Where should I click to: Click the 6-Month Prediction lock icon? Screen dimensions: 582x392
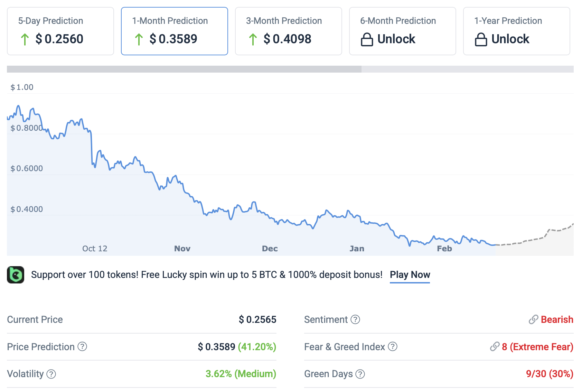click(367, 39)
